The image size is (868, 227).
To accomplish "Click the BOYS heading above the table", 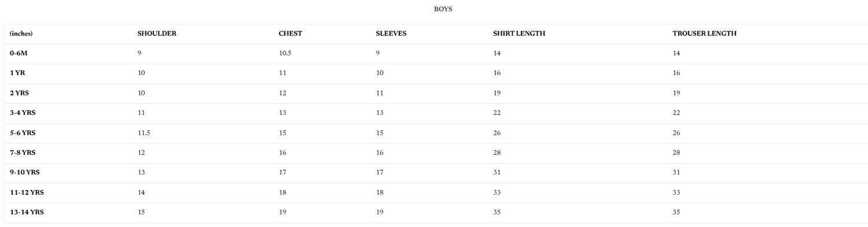I will [443, 9].
